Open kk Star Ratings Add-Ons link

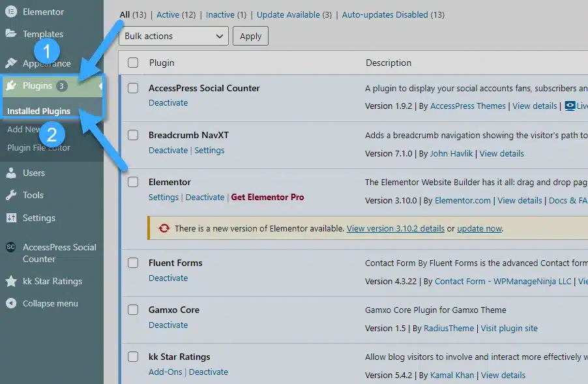165,372
